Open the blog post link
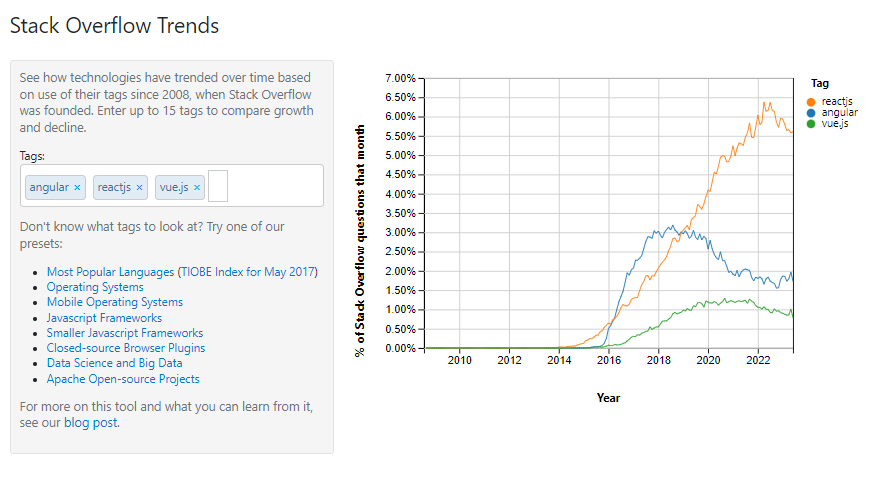The height and width of the screenshot is (478, 895). [x=90, y=423]
